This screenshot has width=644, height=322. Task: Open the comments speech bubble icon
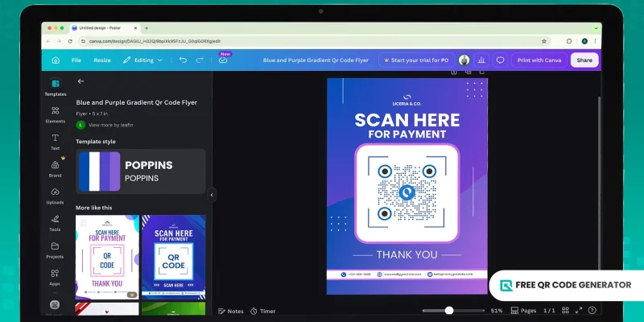coord(500,60)
